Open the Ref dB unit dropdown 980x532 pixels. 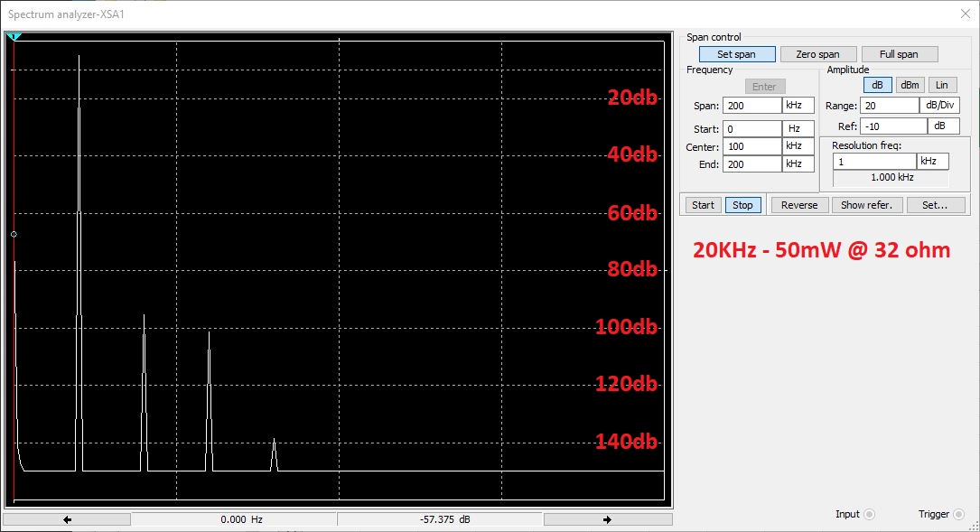point(944,126)
